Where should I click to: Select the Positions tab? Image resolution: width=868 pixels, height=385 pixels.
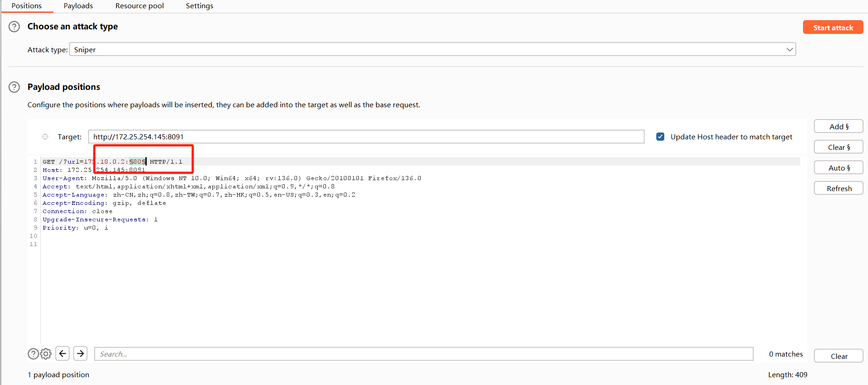click(x=27, y=6)
